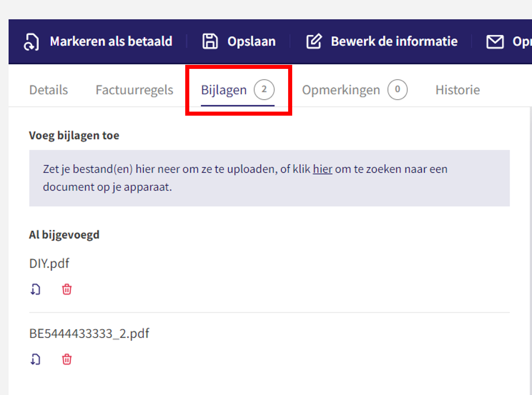This screenshot has width=532, height=395.
Task: Click the Markeren als betaald icon
Action: point(31,41)
